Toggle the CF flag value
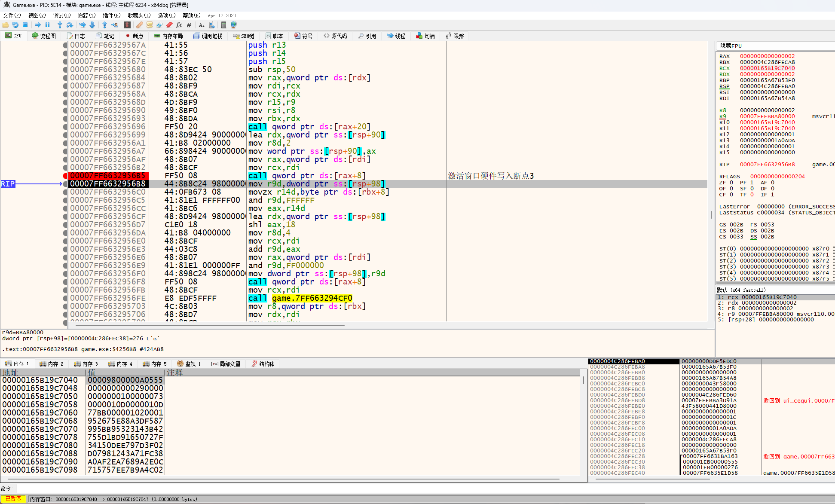 coord(731,195)
